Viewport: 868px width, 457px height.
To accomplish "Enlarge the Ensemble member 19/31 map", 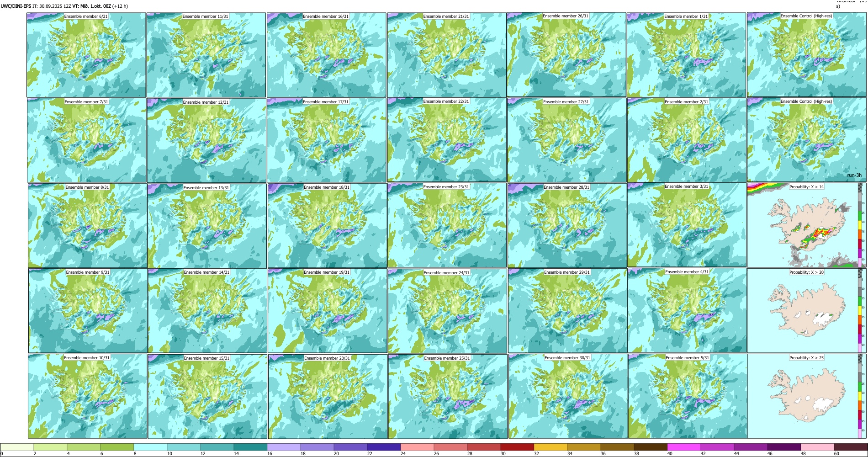I will [327, 311].
